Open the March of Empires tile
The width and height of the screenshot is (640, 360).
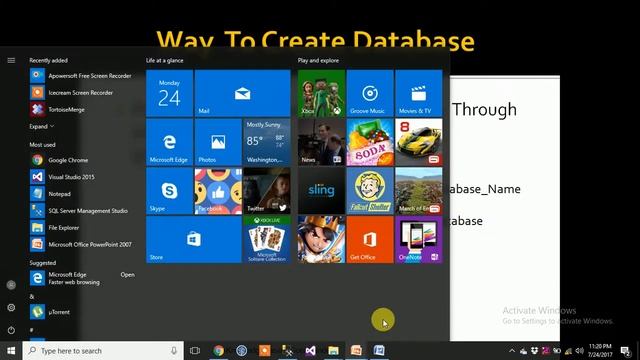point(419,191)
